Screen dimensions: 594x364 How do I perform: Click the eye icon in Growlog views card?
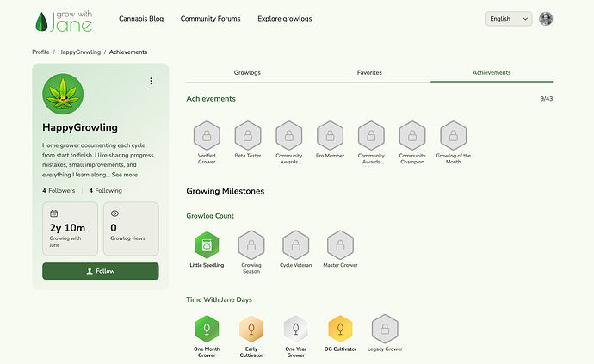[114, 213]
